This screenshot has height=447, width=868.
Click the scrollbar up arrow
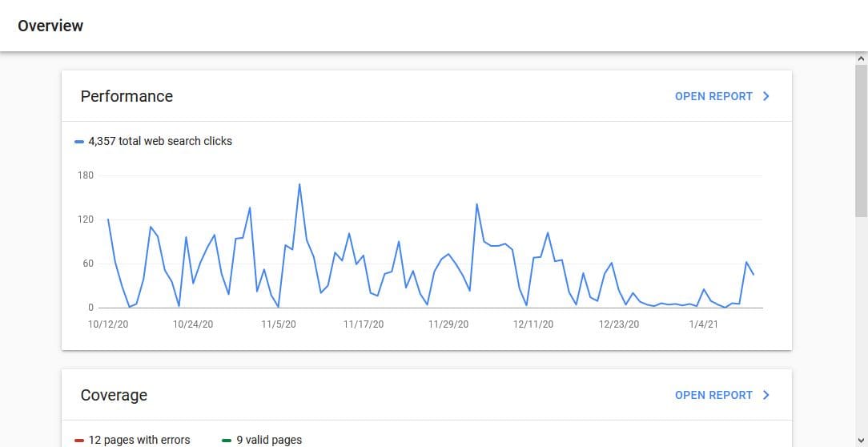pyautogui.click(x=862, y=58)
